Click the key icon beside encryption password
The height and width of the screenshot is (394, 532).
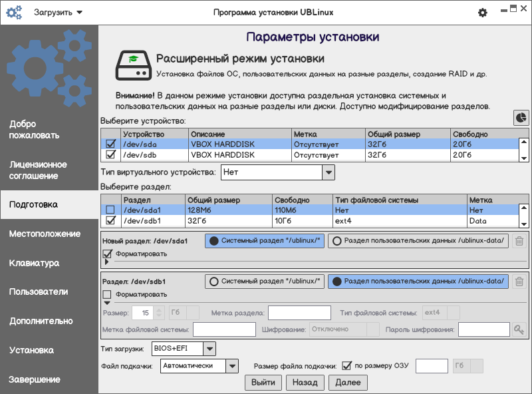pyautogui.click(x=519, y=329)
